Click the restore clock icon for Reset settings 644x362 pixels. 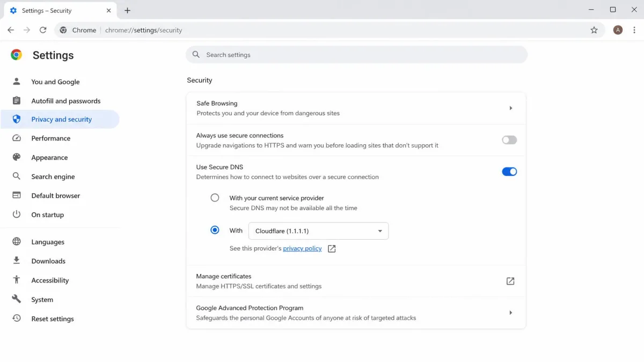point(17,319)
